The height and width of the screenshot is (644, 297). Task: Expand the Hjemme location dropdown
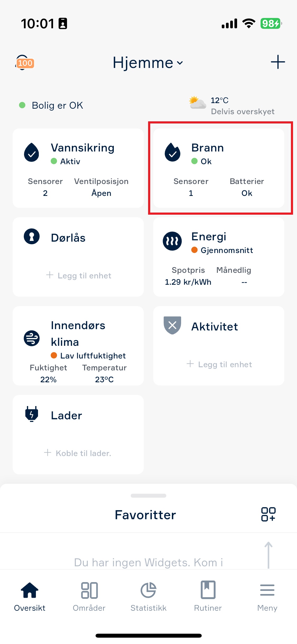pyautogui.click(x=148, y=63)
